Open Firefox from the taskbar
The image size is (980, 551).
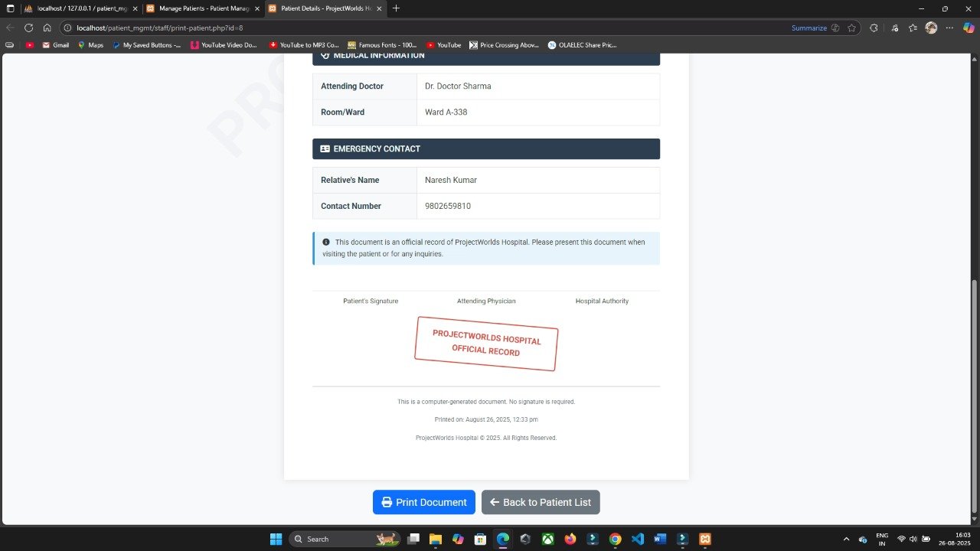[570, 539]
